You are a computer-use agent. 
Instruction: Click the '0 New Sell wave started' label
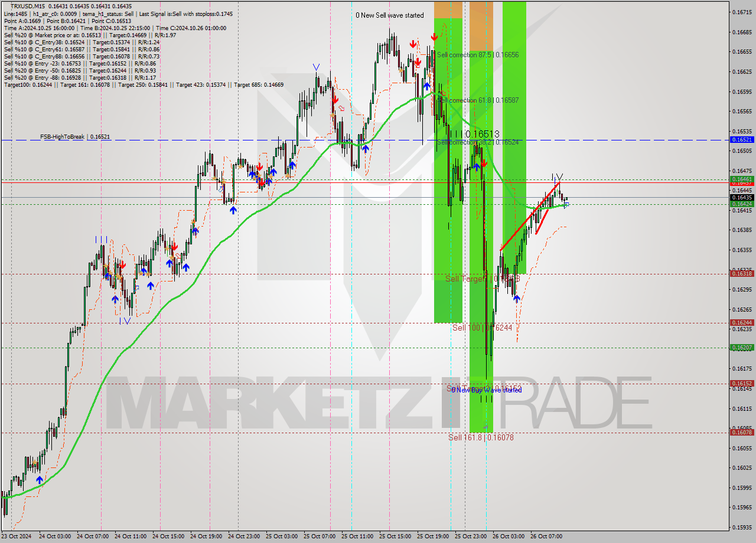(x=389, y=15)
